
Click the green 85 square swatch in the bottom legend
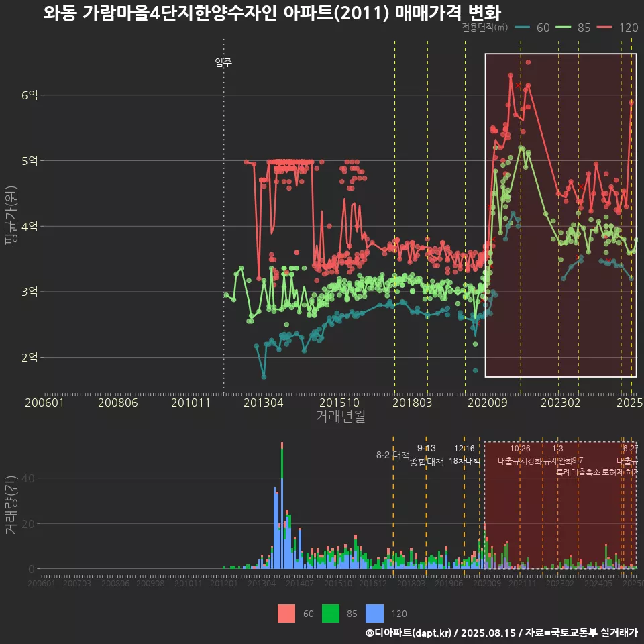click(x=331, y=614)
